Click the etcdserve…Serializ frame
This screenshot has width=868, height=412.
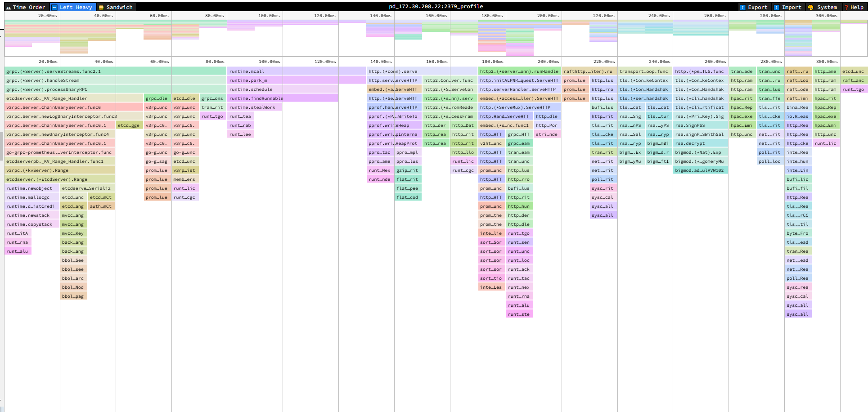point(88,188)
